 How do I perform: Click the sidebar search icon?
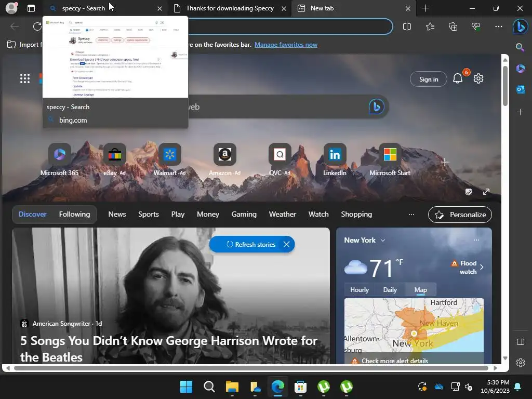pyautogui.click(x=520, y=47)
